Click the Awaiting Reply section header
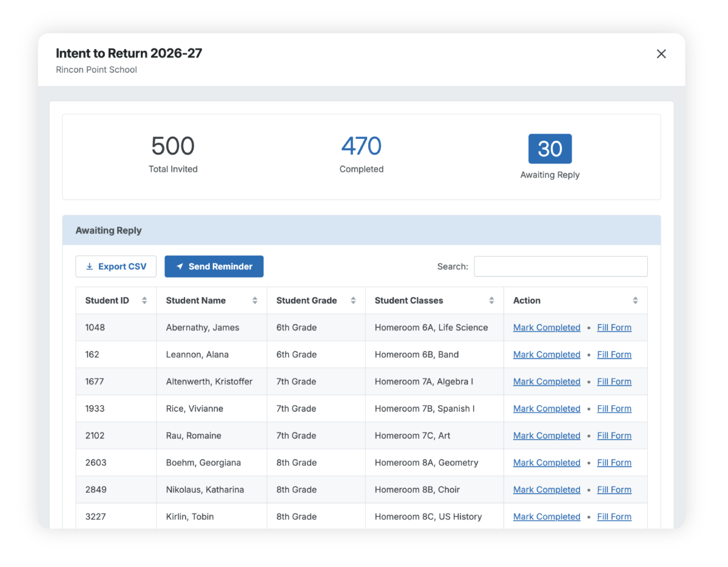The height and width of the screenshot is (567, 728). pos(362,230)
